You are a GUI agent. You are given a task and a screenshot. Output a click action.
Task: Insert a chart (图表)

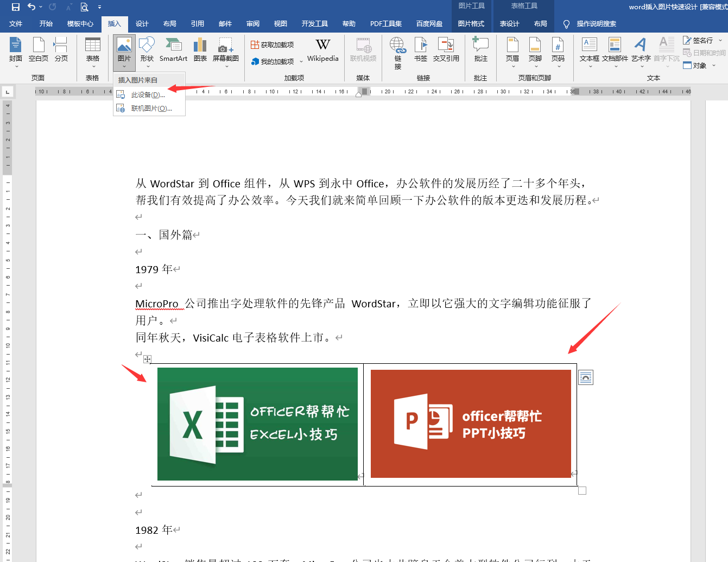point(200,50)
